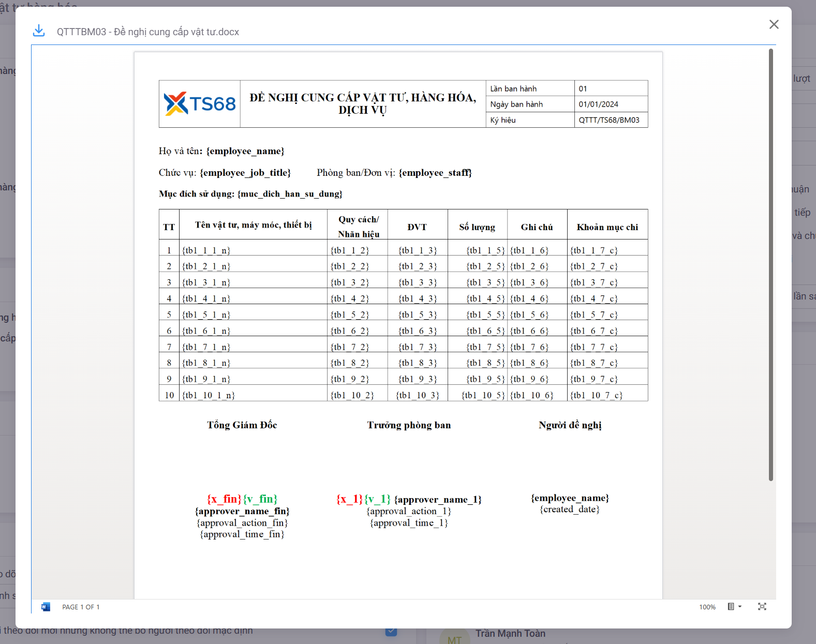The width and height of the screenshot is (816, 644).
Task: Toggle fullscreen view of the document
Action: pos(762,607)
